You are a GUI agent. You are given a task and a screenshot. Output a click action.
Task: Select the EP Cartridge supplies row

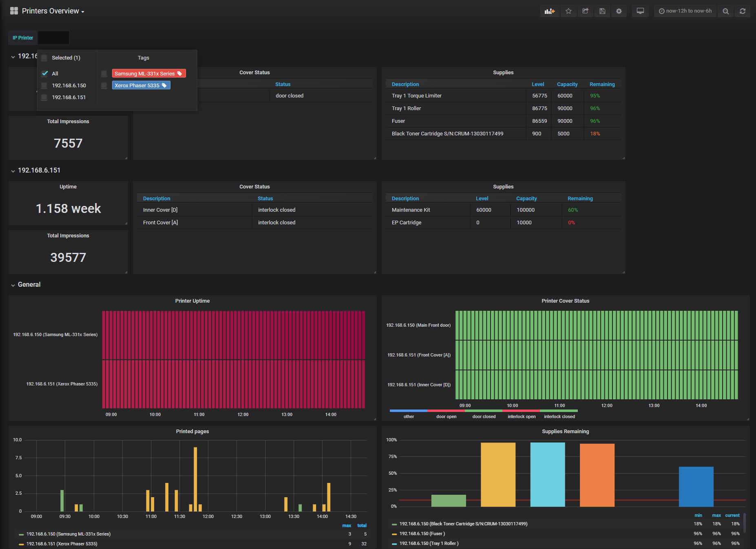504,223
